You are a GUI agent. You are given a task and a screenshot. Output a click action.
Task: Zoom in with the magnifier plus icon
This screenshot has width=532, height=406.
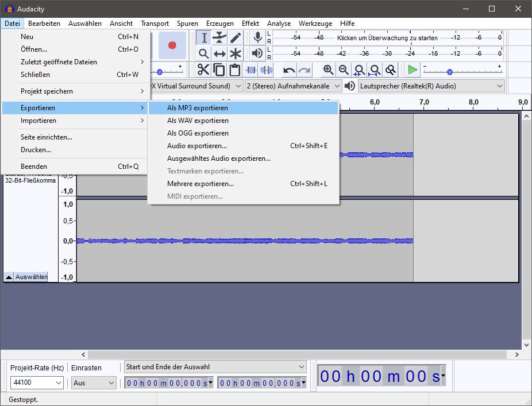point(328,70)
